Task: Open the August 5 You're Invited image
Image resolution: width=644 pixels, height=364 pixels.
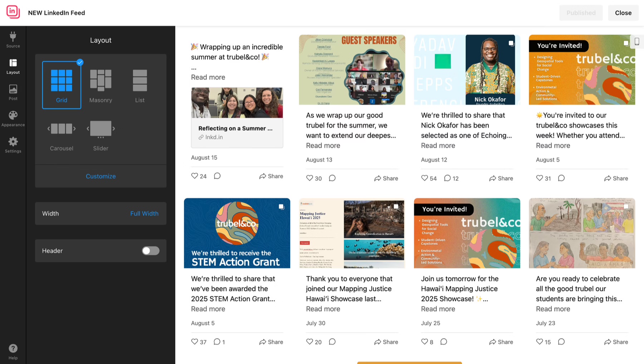Action: 582,70
